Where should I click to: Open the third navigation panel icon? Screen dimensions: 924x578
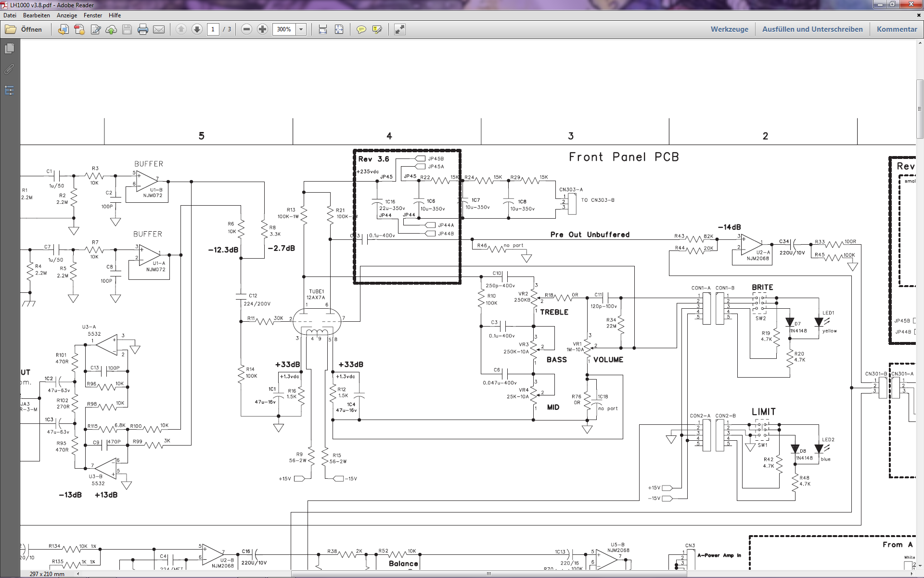tap(9, 91)
